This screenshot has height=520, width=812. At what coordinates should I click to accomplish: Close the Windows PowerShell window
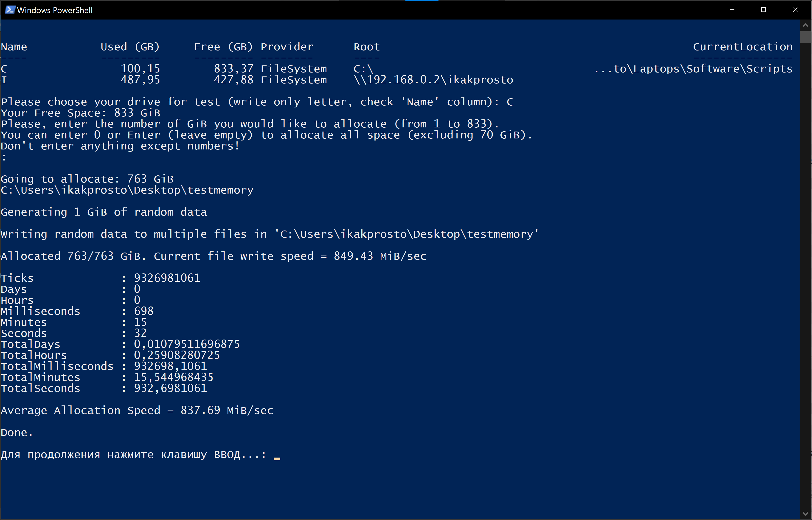click(x=795, y=10)
